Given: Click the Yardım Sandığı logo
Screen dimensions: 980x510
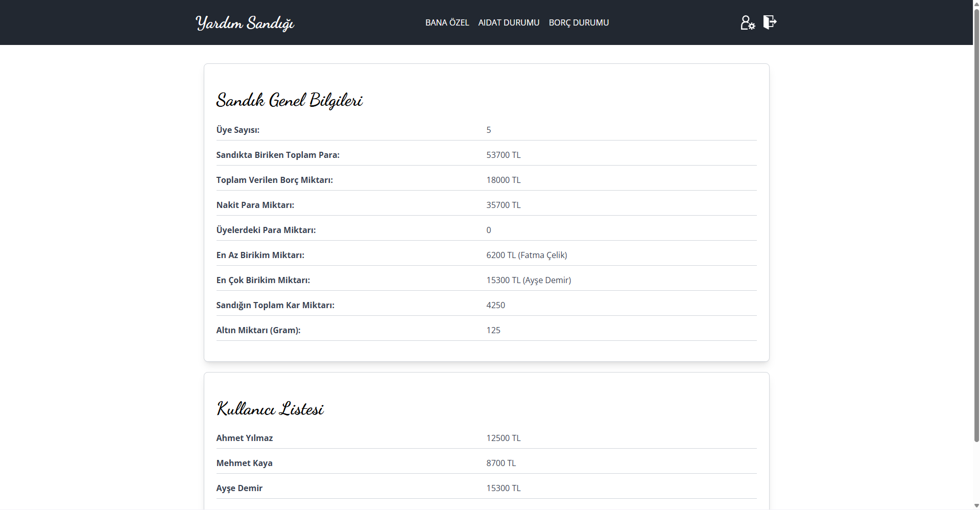Looking at the screenshot, I should coord(245,23).
